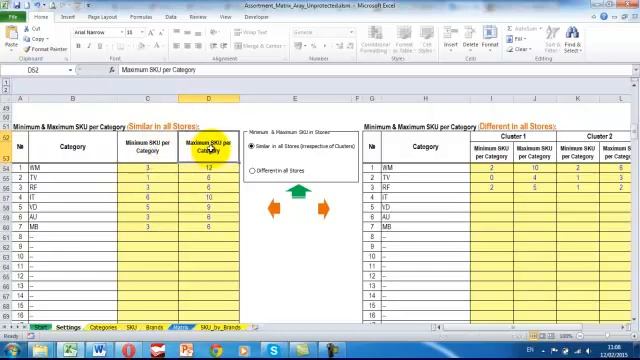Toggle Wrap Text
The width and height of the screenshot is (640, 360).
click(251, 32)
